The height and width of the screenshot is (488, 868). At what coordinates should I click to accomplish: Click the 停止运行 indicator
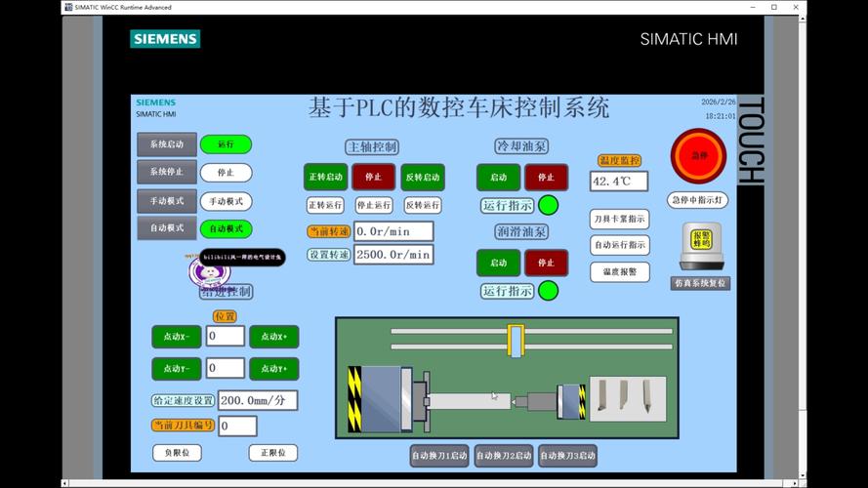click(374, 205)
